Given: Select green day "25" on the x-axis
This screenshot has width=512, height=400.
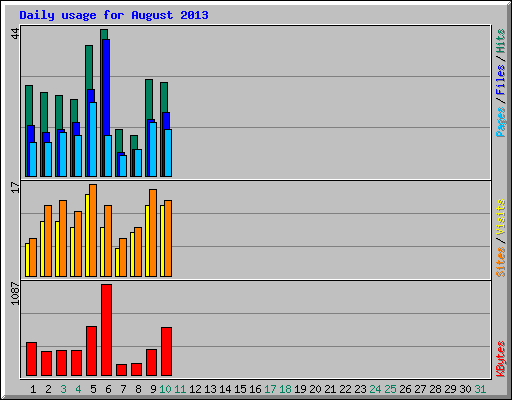Looking at the screenshot, I should pos(390,389).
